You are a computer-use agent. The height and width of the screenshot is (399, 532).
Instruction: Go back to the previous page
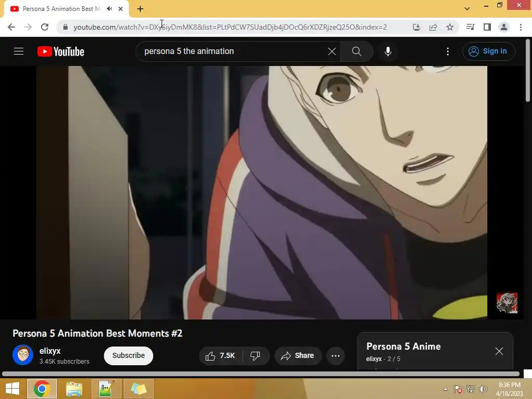point(11,27)
